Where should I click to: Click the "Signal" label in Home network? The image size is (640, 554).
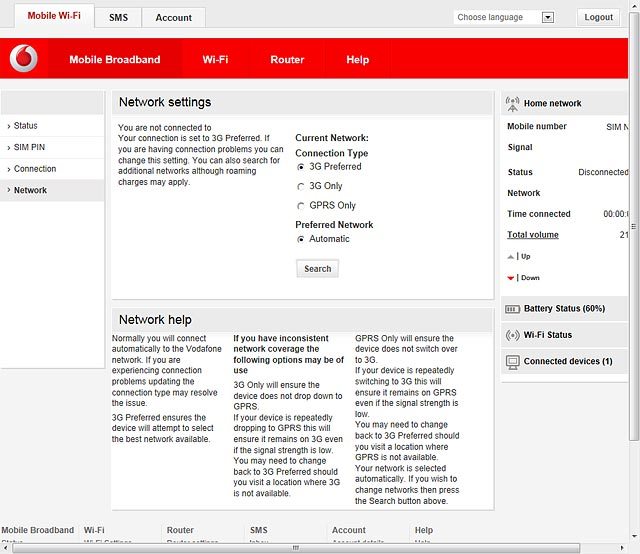pyautogui.click(x=520, y=147)
